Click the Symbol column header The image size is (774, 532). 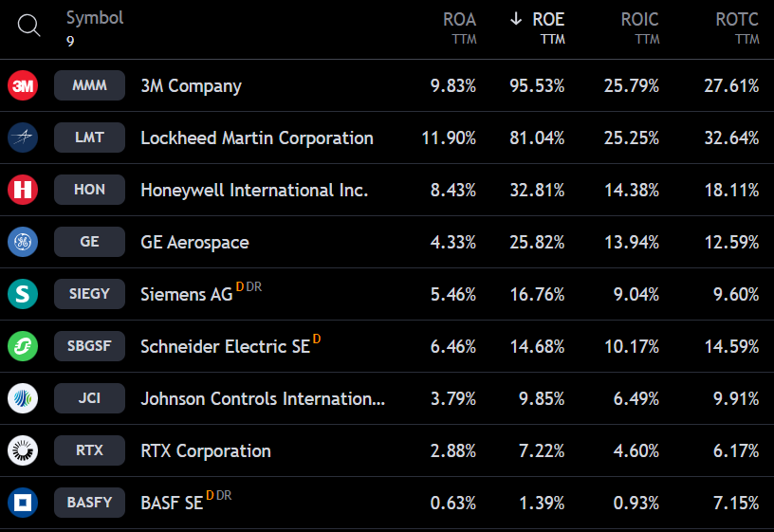click(x=95, y=18)
